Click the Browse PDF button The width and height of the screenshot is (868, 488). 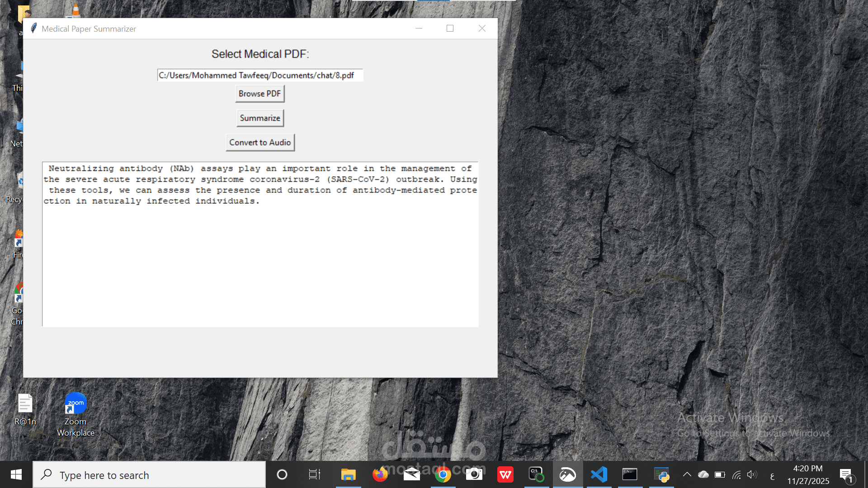260,94
